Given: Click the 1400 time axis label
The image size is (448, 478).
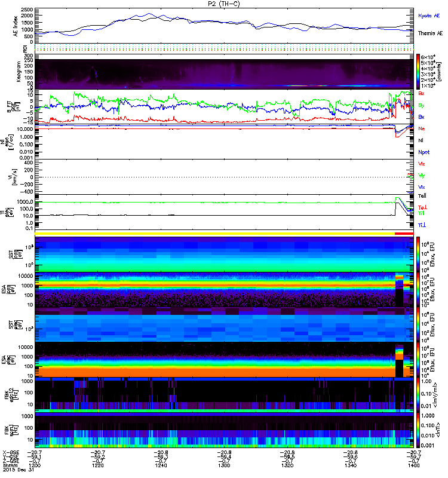Looking at the screenshot, I should [x=413, y=465].
